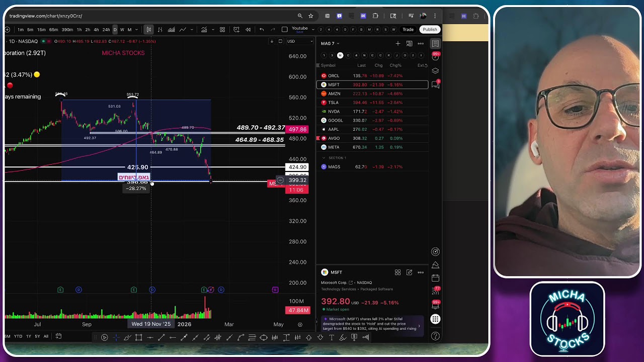Open the browser extensions puzzle icon
This screenshot has height=362, width=644.
click(x=375, y=16)
